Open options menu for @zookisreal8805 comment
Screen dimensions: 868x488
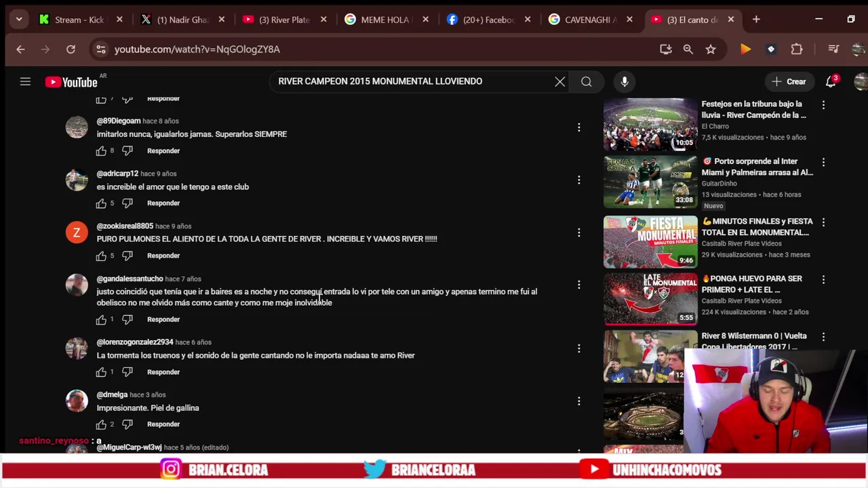click(x=578, y=232)
